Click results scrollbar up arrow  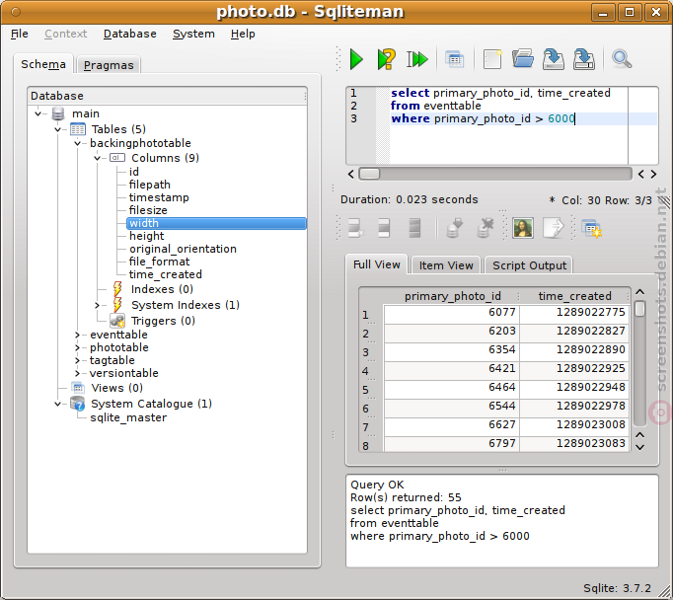[x=640, y=292]
